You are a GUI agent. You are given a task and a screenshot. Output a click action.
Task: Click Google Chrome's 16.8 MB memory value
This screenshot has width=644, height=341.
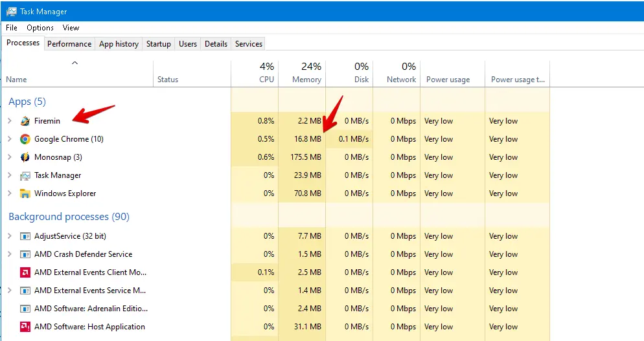coord(308,139)
